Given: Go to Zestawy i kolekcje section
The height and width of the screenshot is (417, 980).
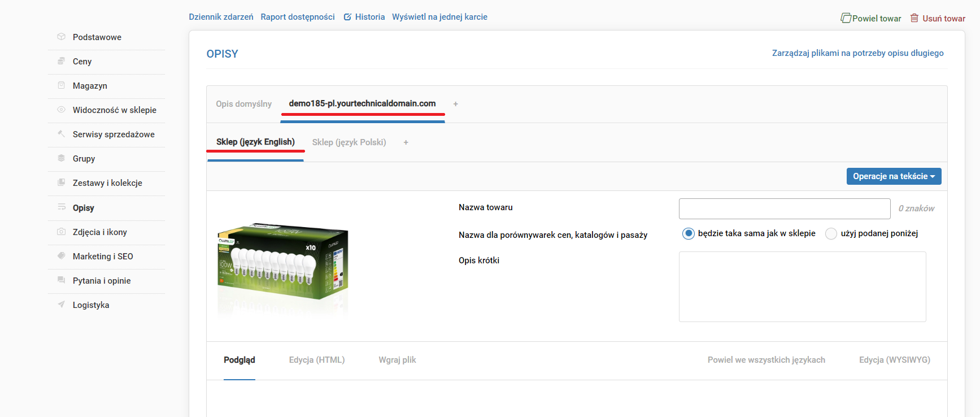Looking at the screenshot, I should pyautogui.click(x=107, y=183).
